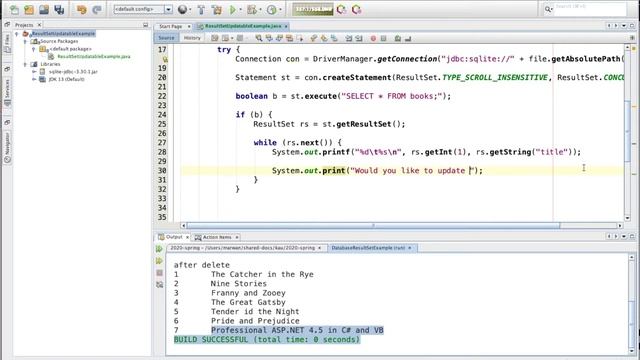This screenshot has height=360, width=640.
Task: Close the ResultSetUpdatableExample.java tab
Action: (x=286, y=27)
